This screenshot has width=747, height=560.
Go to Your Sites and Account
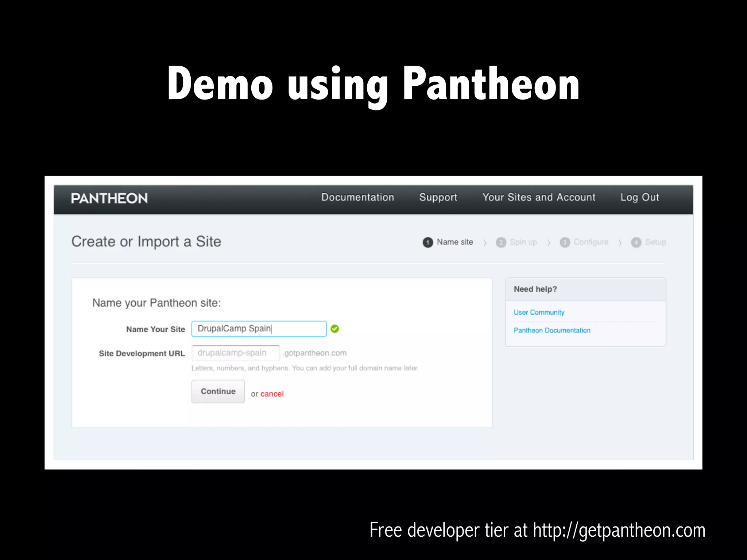click(x=539, y=197)
